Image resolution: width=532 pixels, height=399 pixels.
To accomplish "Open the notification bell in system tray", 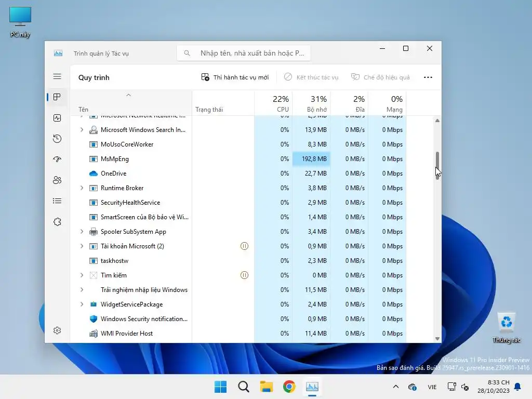I will [518, 387].
